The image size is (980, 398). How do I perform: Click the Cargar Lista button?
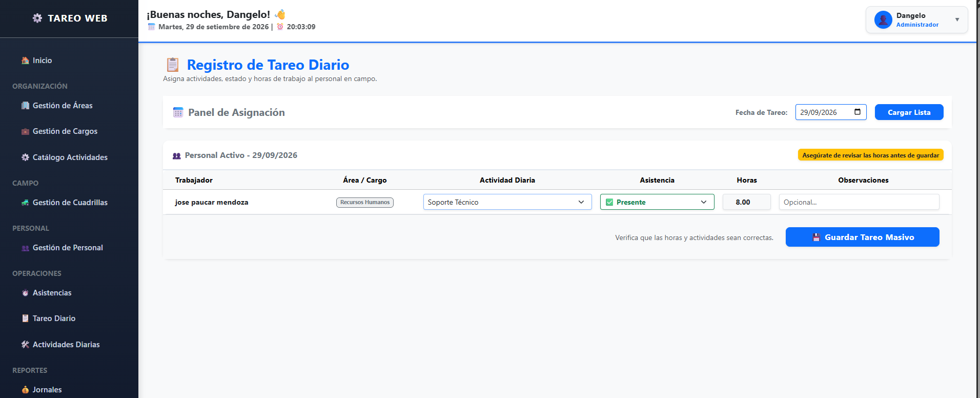pos(909,112)
